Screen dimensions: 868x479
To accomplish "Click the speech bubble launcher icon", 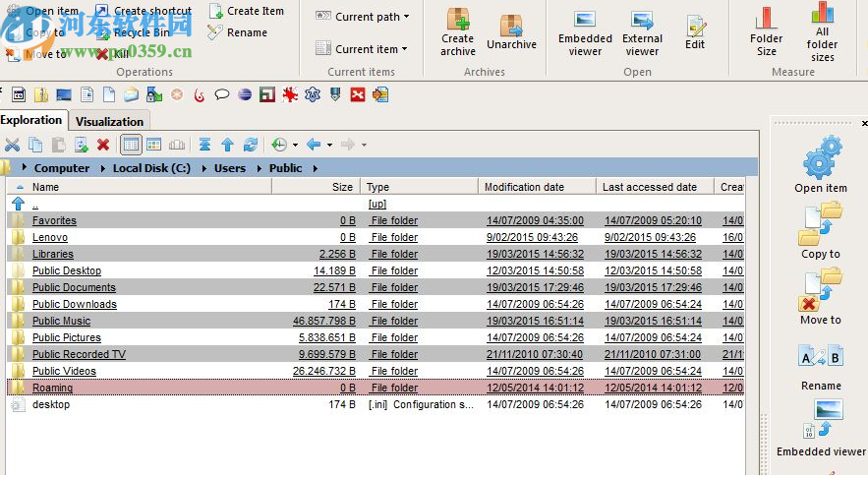I will click(222, 95).
